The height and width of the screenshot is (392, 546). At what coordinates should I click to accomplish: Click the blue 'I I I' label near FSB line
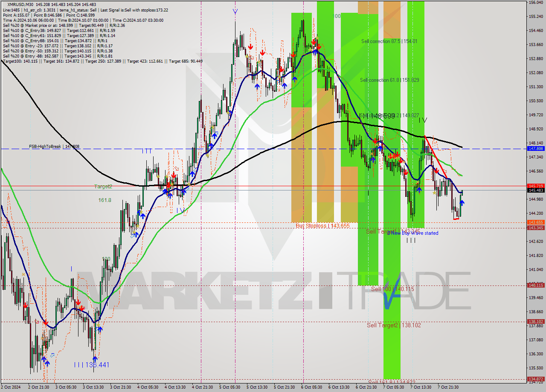click(147, 151)
